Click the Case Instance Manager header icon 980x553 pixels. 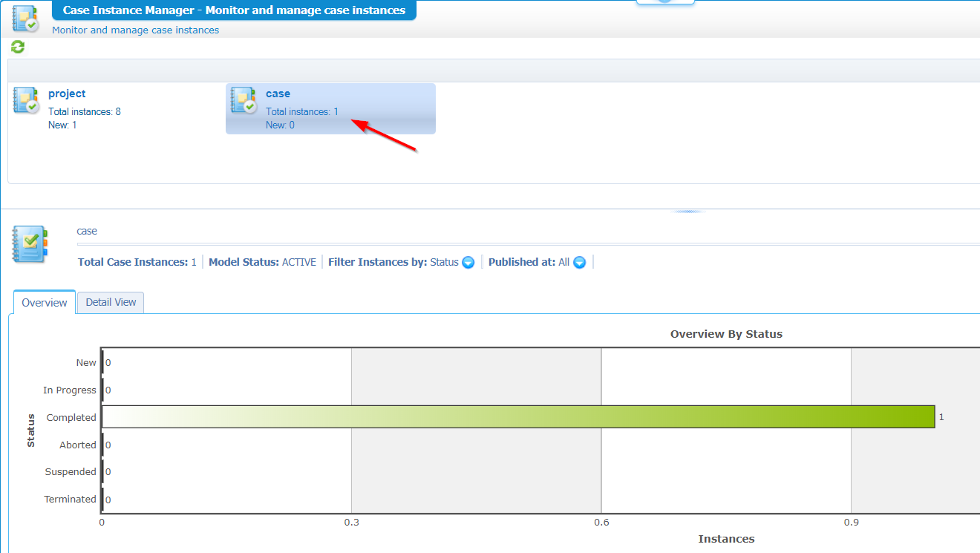point(25,18)
